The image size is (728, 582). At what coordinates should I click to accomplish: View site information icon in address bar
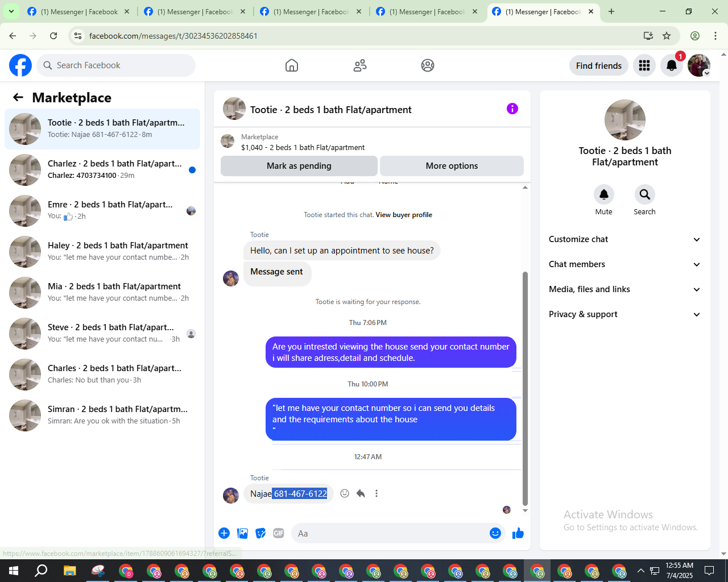[x=78, y=36]
